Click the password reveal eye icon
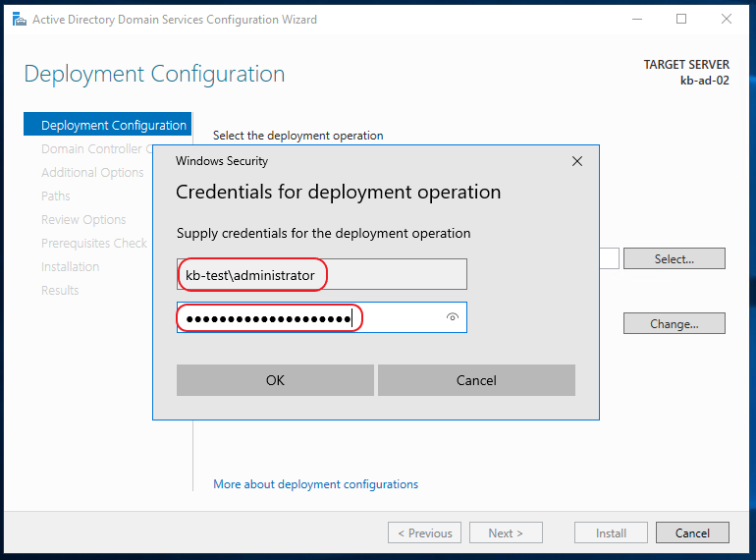The height and width of the screenshot is (560, 756). 453,317
